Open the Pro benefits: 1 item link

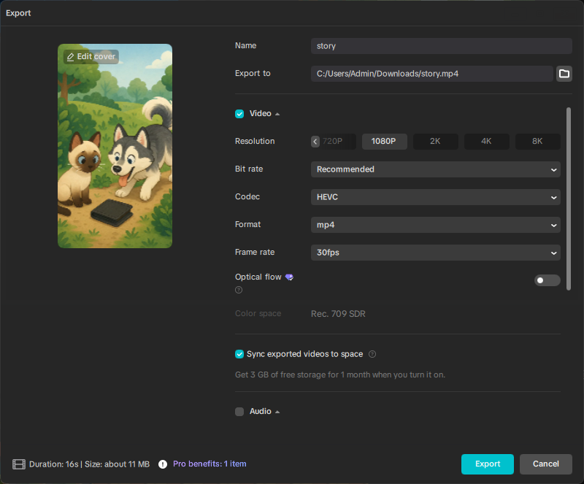click(x=209, y=464)
